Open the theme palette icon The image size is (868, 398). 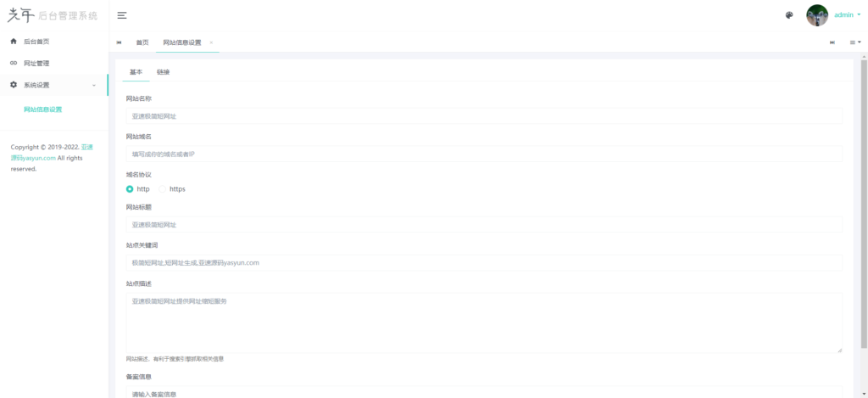[x=789, y=15]
